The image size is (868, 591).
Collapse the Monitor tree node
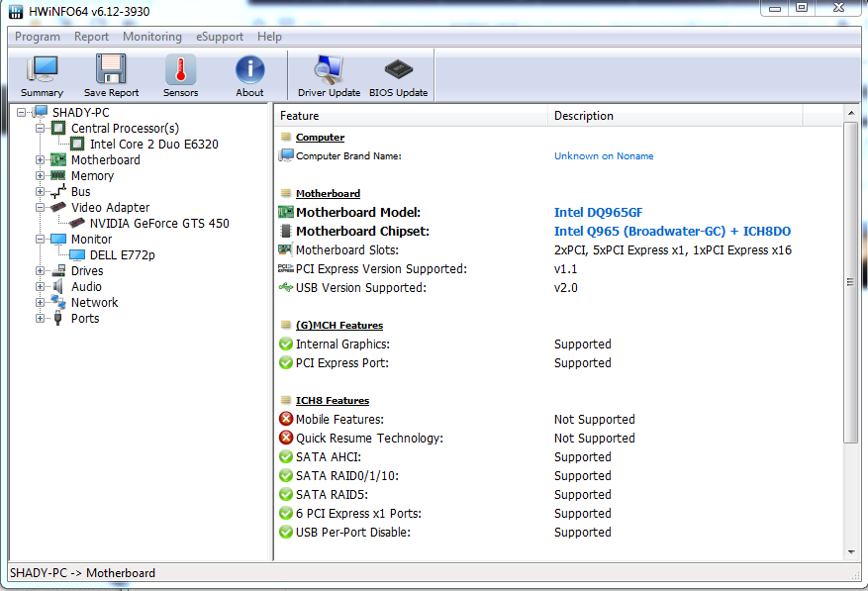pos(40,240)
